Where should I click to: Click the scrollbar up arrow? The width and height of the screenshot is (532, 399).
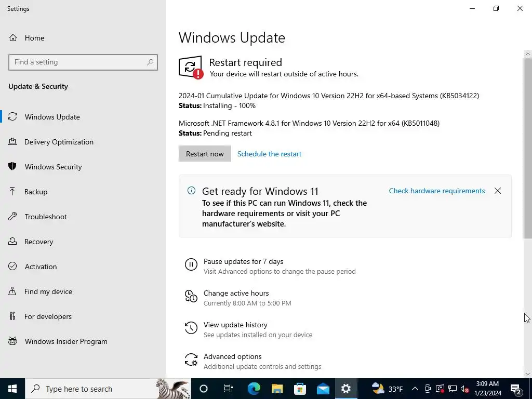pos(528,54)
